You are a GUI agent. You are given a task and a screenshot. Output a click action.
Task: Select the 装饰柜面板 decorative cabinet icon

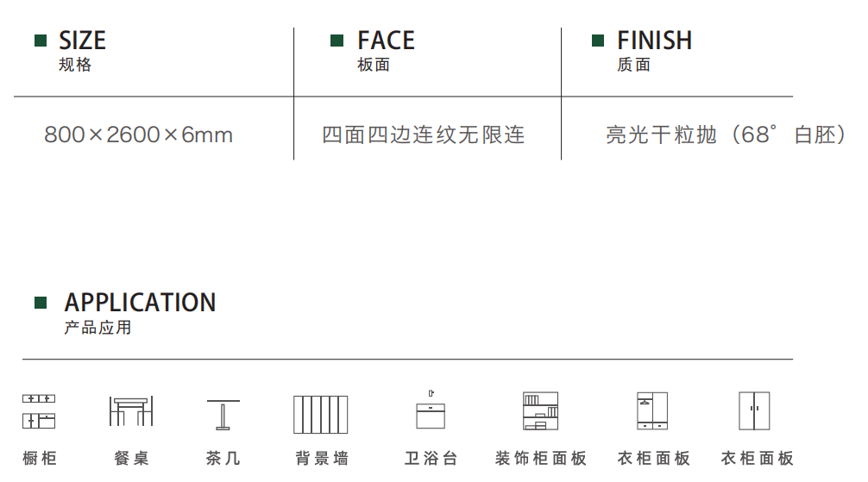pyautogui.click(x=540, y=411)
